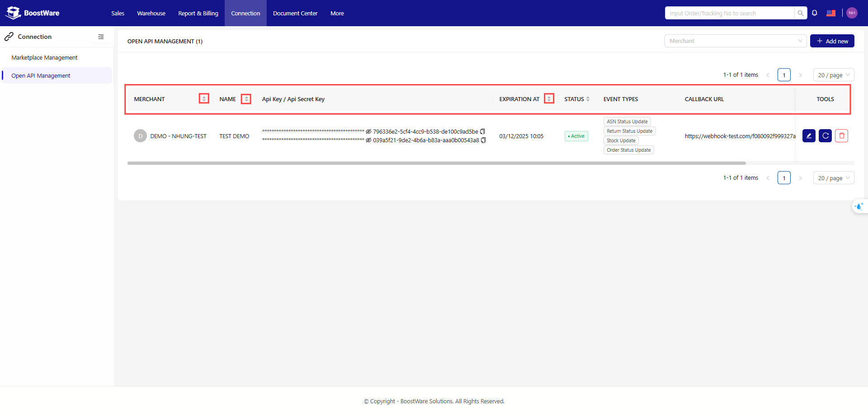
Task: Click the DEMO - NHUNG-TEST merchant name
Action: [178, 136]
